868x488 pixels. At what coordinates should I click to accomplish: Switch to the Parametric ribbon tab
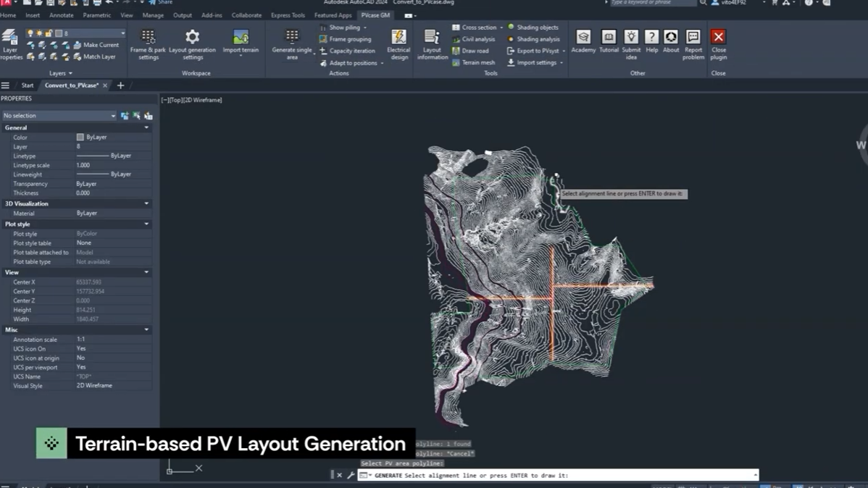pyautogui.click(x=97, y=15)
